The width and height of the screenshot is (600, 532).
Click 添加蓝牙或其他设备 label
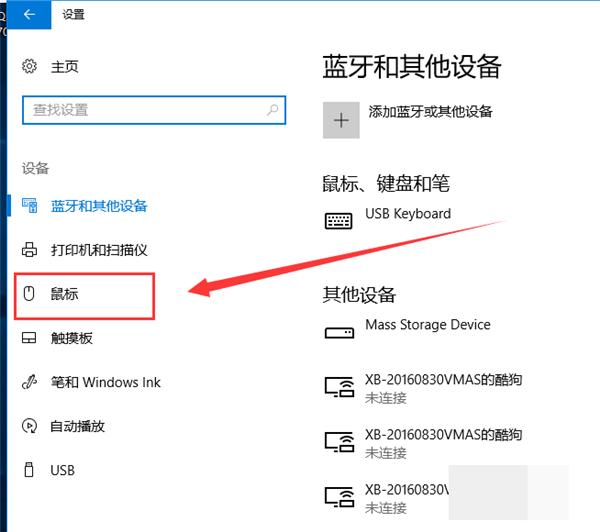[x=430, y=112]
